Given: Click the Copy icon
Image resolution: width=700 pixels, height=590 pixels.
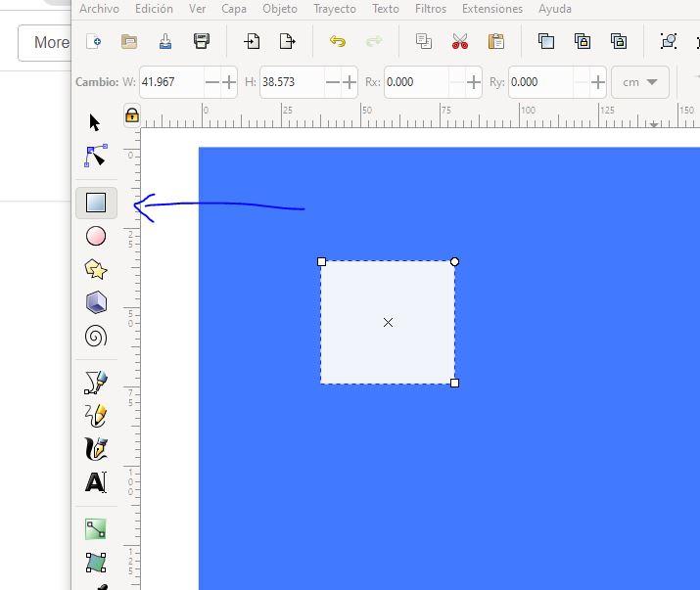Looking at the screenshot, I should click(x=424, y=41).
